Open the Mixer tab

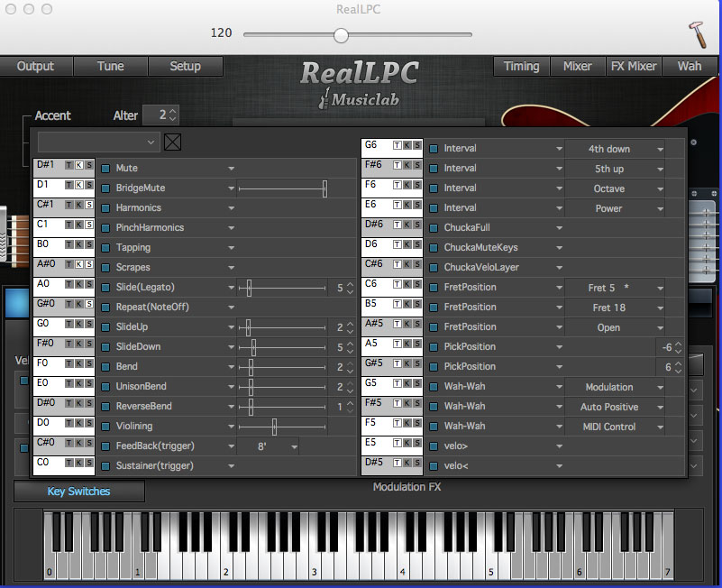click(x=578, y=67)
